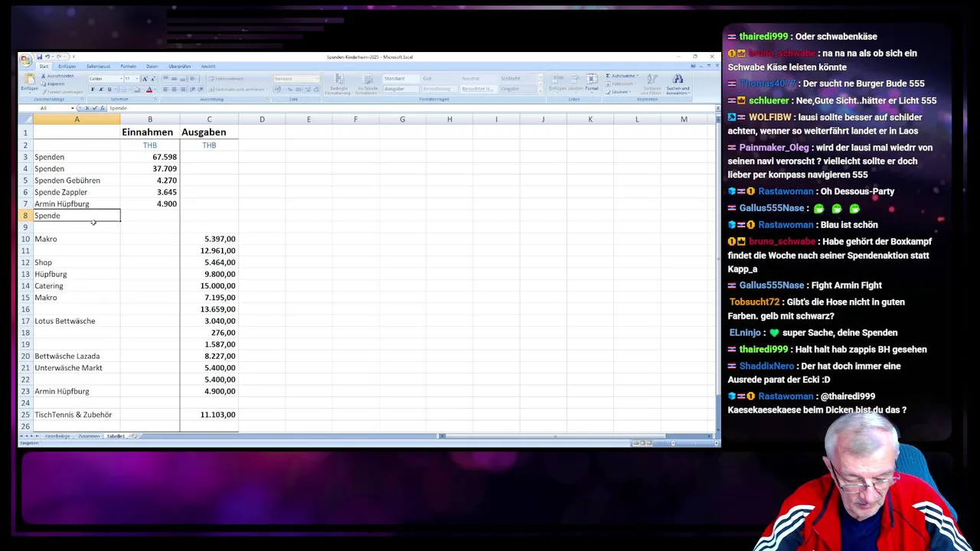Cancel the entry with the formula bar X
Image resolution: width=980 pixels, height=551 pixels.
coord(87,109)
